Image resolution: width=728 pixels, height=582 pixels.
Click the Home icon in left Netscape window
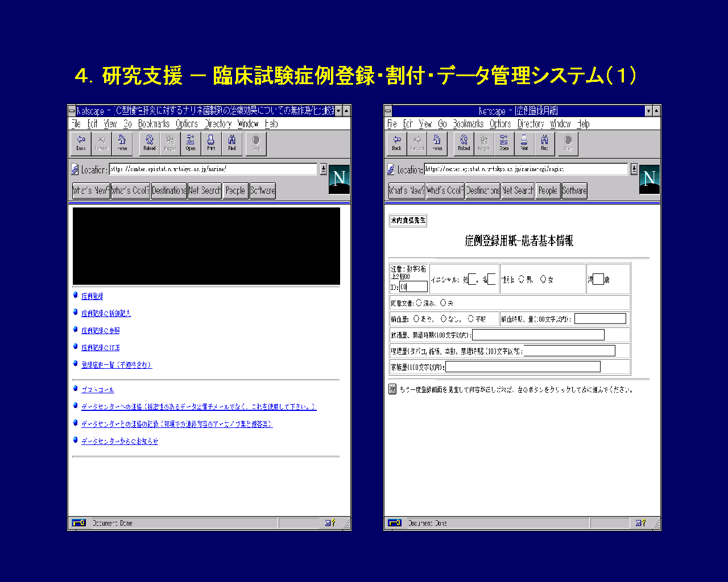pyautogui.click(x=122, y=143)
